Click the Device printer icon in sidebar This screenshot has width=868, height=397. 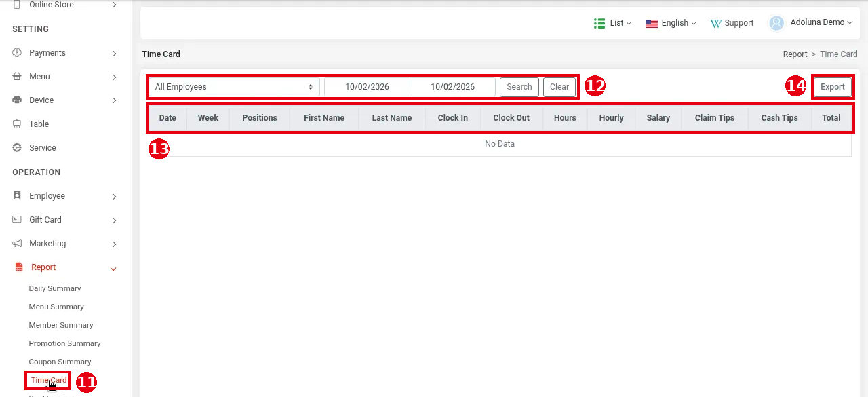coord(17,100)
